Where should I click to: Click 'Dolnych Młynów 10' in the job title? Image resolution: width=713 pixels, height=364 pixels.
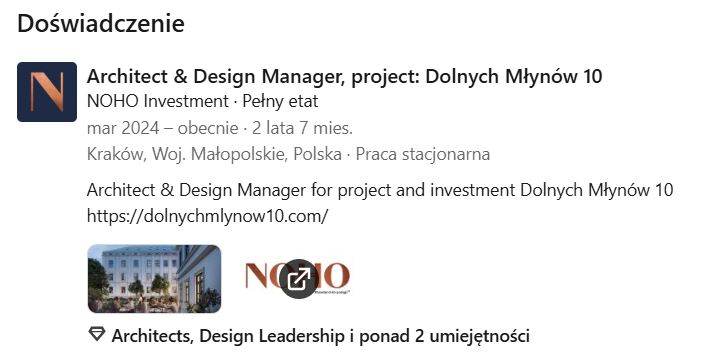tap(514, 76)
